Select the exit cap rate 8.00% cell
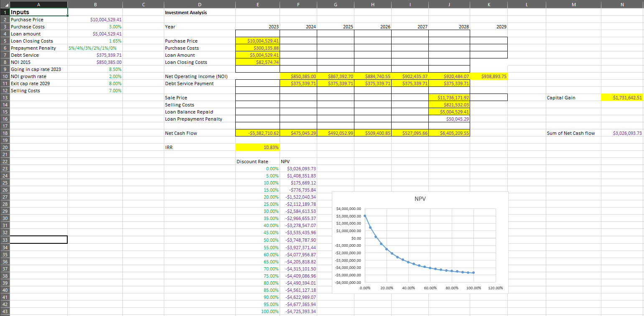 [x=95, y=83]
